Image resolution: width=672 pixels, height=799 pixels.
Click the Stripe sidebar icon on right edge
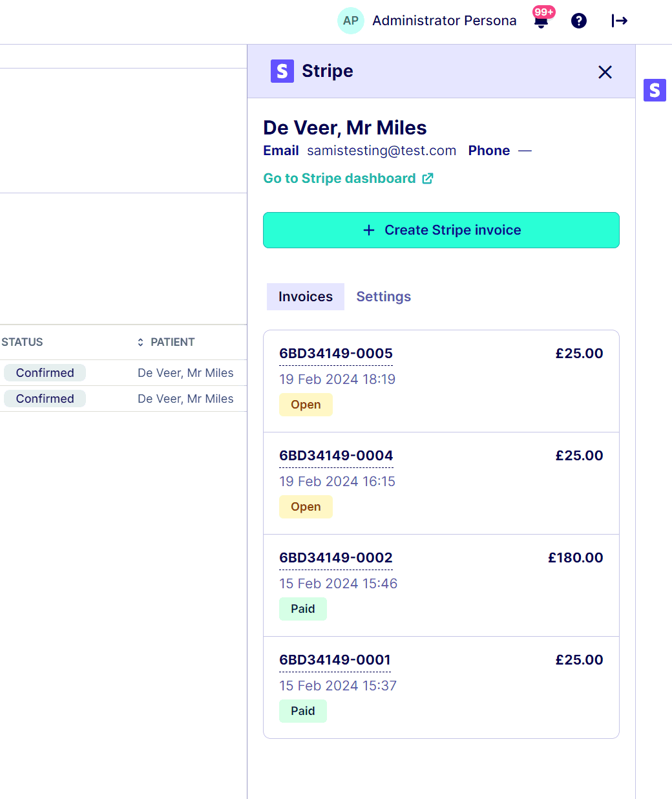655,90
